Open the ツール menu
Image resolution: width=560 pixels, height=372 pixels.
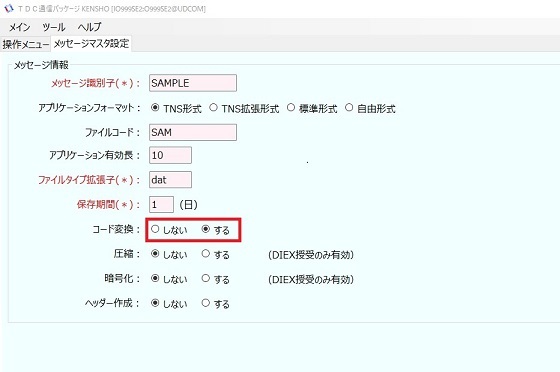coord(54,27)
